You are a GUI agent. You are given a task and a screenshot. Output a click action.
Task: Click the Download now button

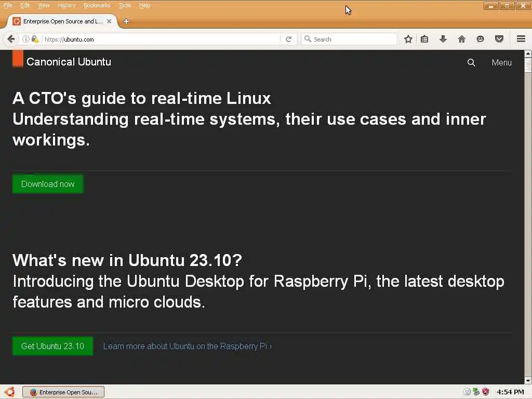click(x=48, y=184)
